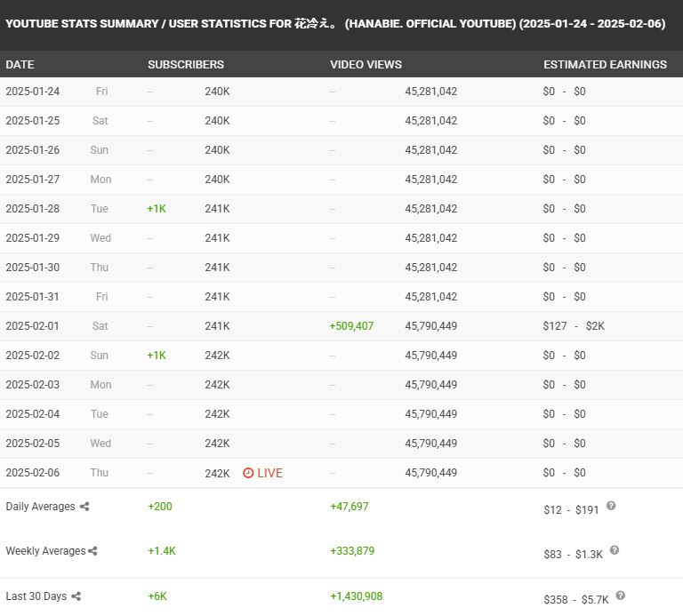
Task: Click help icon beside $83 - $1.3K earnings
Action: [x=615, y=550]
